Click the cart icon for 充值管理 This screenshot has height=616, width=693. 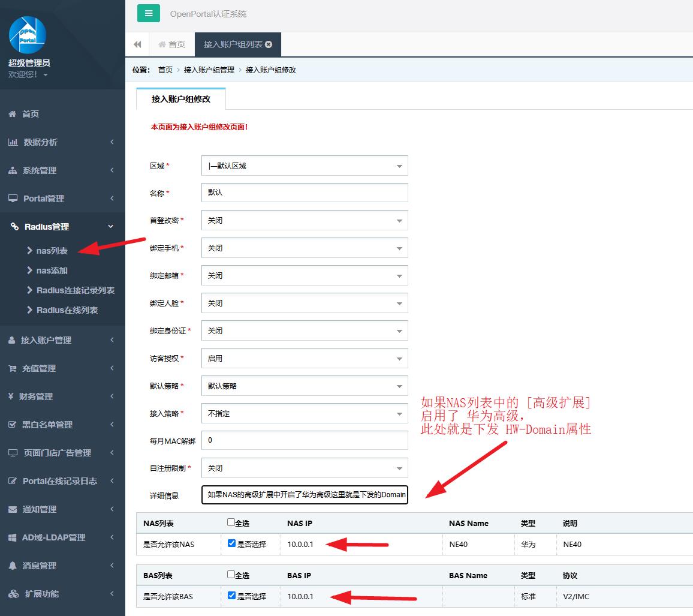tap(13, 368)
